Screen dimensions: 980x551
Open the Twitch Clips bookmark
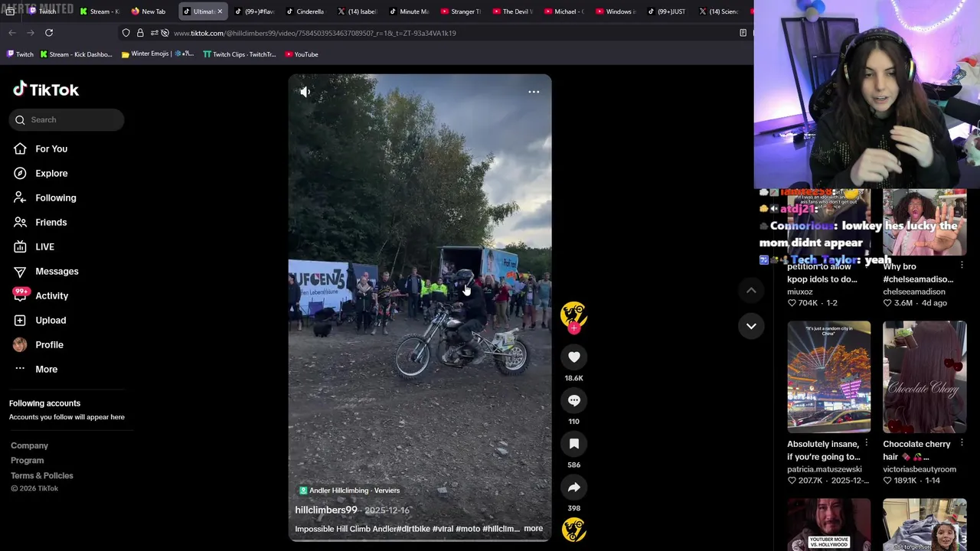pos(239,54)
